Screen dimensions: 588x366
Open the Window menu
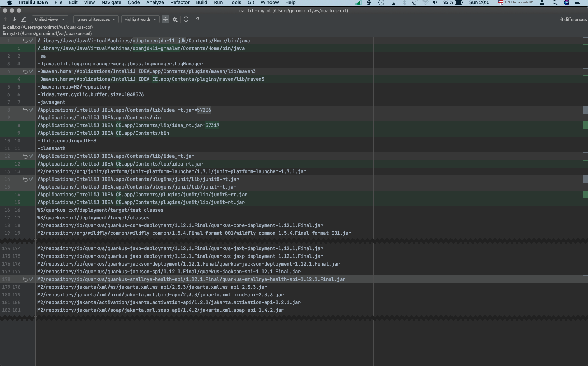coord(269,3)
